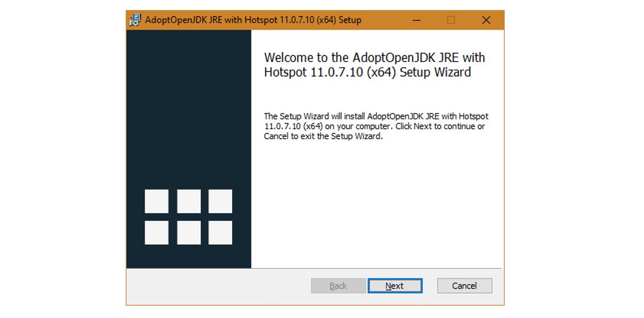Click the 'The Setup Wizard will install' description text
644x318 pixels.
point(376,126)
